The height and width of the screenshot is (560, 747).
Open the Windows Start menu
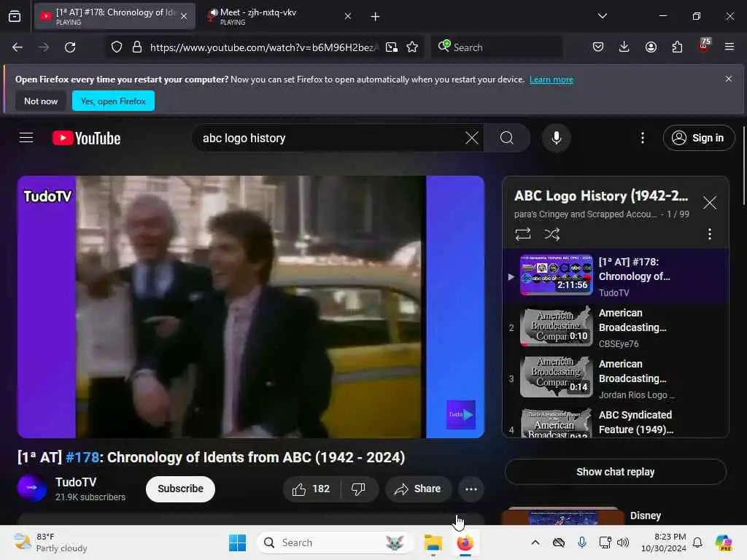click(x=237, y=542)
